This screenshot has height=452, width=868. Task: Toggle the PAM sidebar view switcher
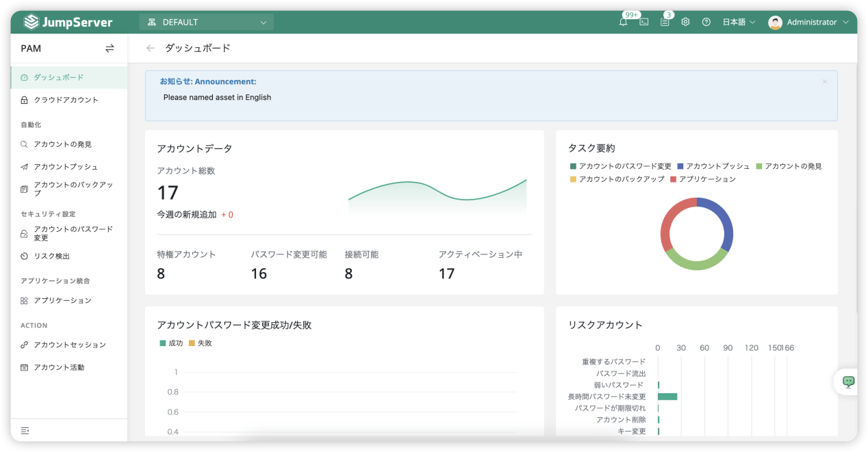[x=109, y=49]
